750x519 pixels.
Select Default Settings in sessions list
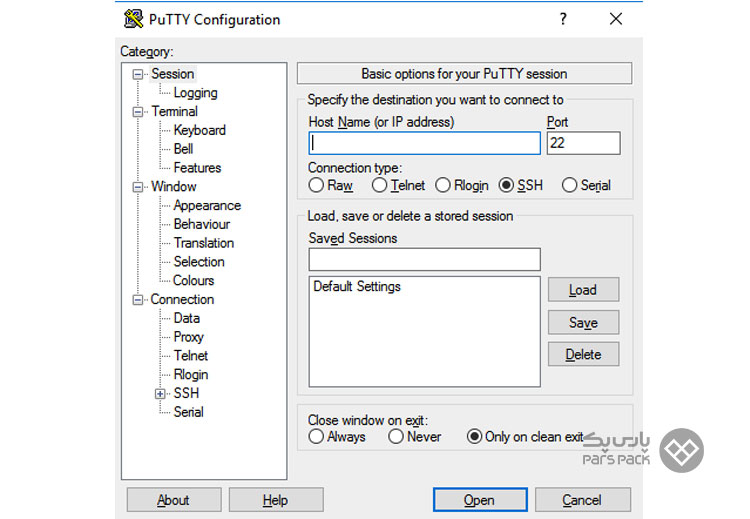point(357,287)
